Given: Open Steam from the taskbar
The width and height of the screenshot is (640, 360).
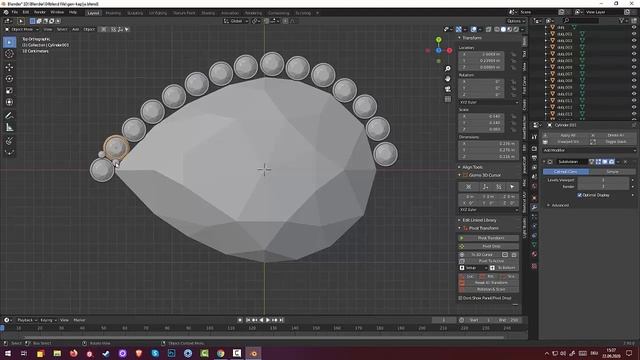Looking at the screenshot, I should tap(106, 353).
